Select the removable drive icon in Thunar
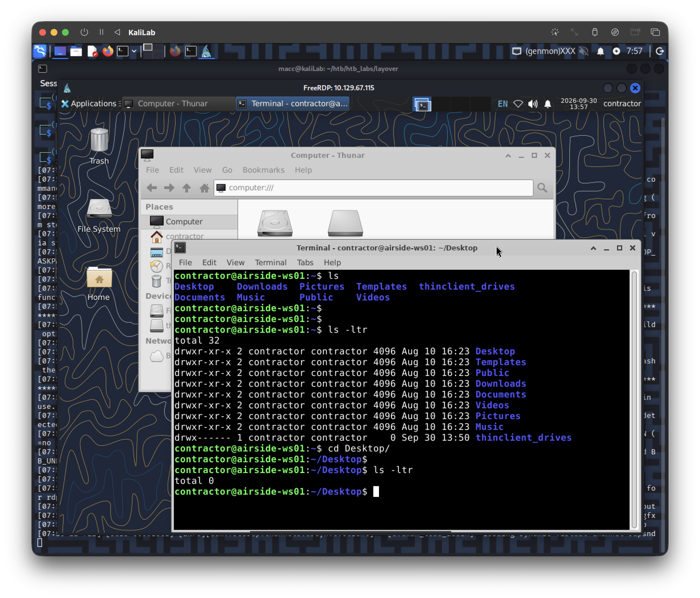Viewport: 700px width, 598px height. point(345,223)
